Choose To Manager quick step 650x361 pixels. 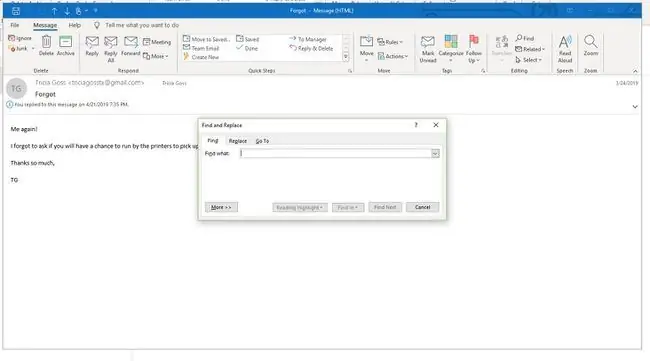tap(308, 39)
